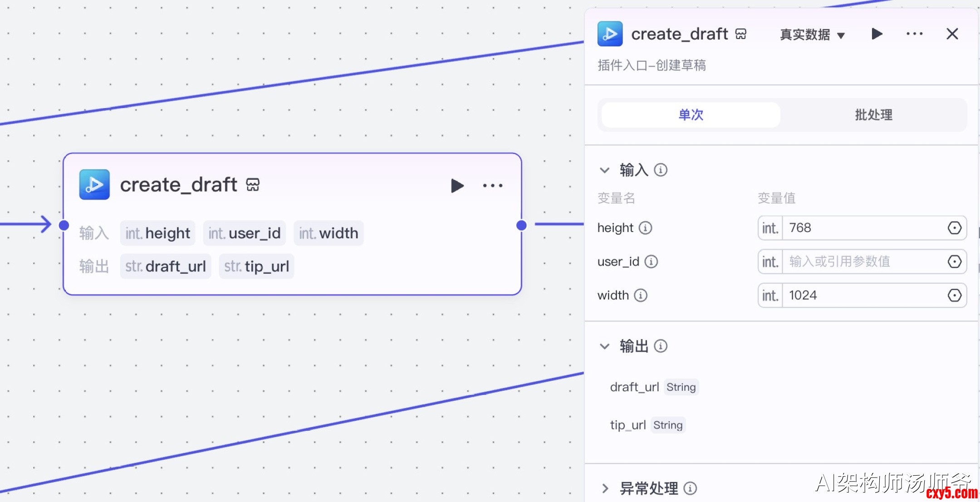Select the 单次 tab
980x502 pixels.
(691, 115)
